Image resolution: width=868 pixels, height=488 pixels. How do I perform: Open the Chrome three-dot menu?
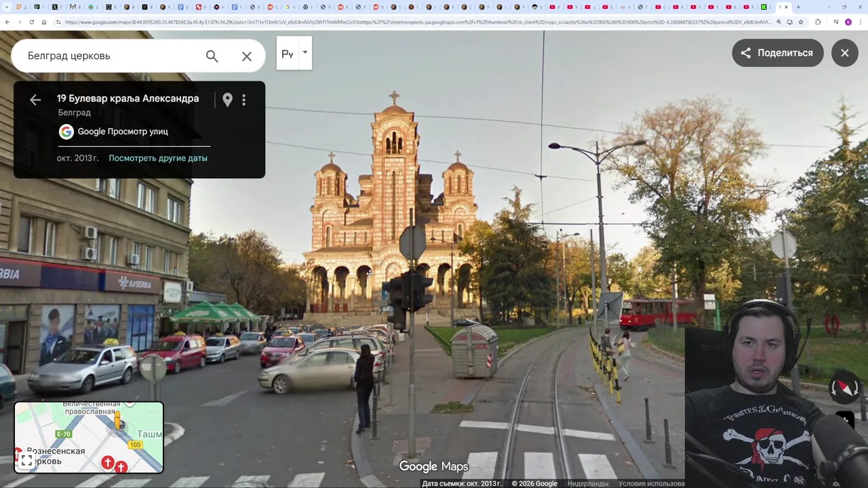[x=860, y=22]
